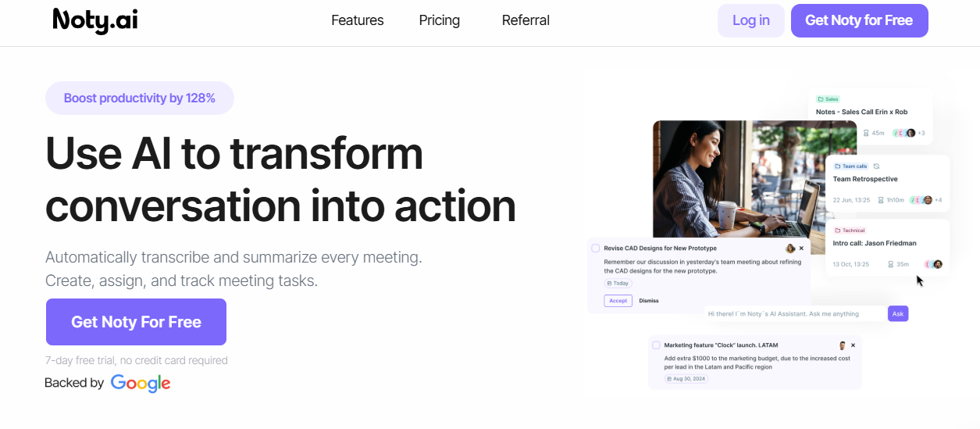980x429 pixels.
Task: Click the Noty.ai logo
Action: click(x=95, y=21)
